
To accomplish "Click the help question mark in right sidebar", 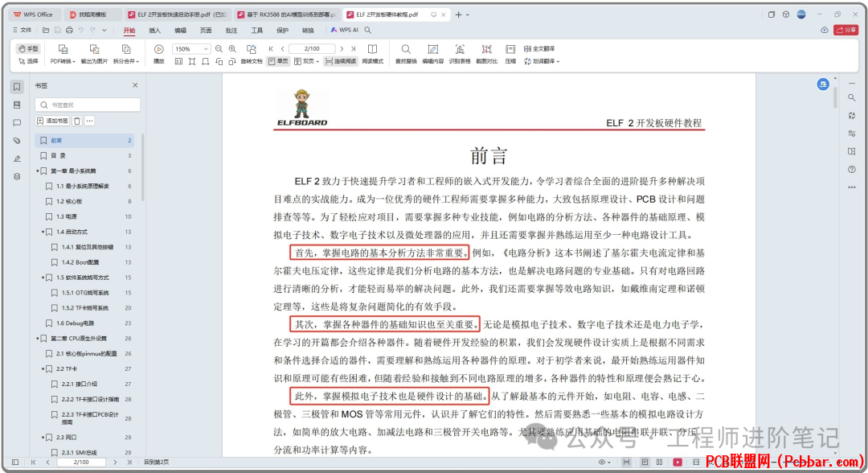I will (851, 170).
